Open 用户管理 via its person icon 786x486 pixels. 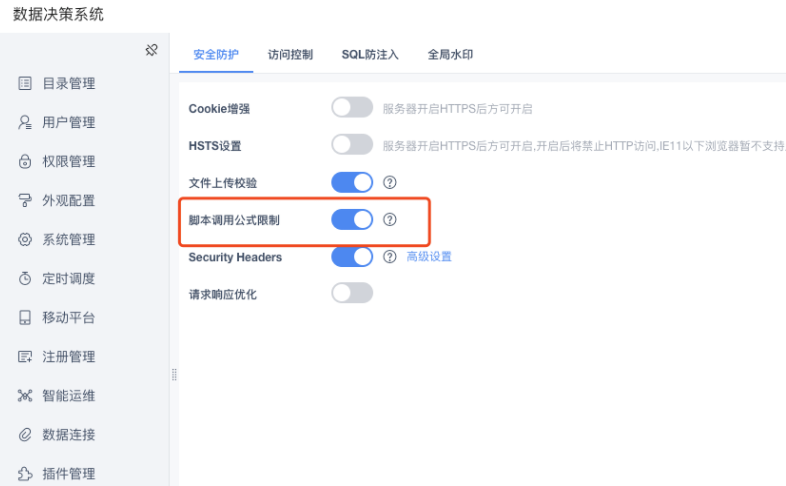pyautogui.click(x=25, y=122)
